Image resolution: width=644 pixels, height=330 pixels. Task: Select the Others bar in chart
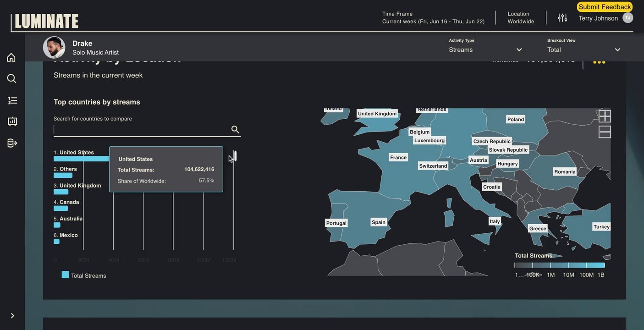63,176
